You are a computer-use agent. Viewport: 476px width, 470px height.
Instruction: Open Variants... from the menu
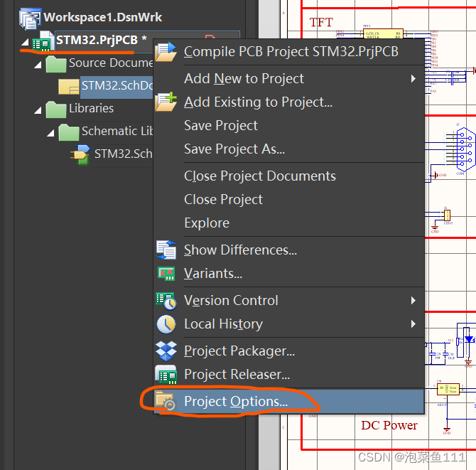(x=288, y=274)
